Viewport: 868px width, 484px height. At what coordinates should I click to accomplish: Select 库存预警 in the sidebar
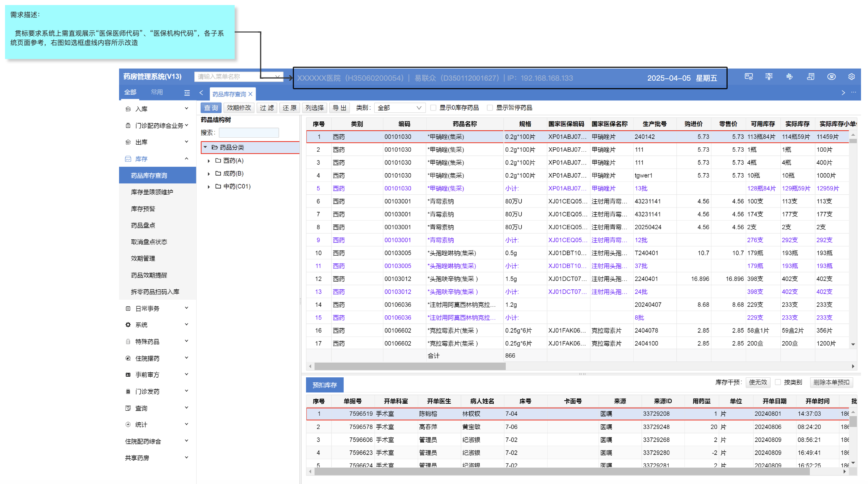coord(143,209)
